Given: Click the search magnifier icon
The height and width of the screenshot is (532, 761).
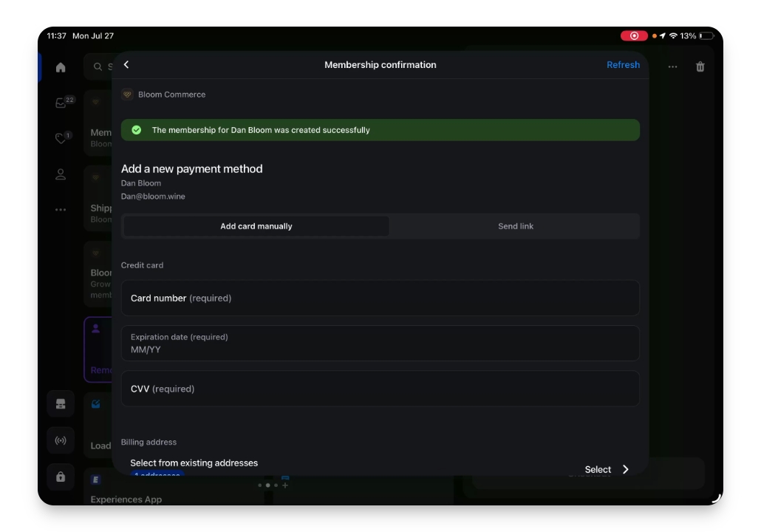Looking at the screenshot, I should (98, 67).
